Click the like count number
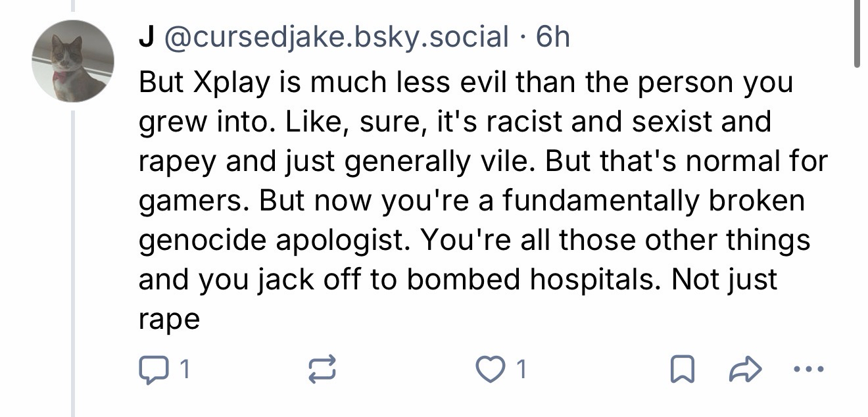Viewport: 868px width, 417px height. 520,371
